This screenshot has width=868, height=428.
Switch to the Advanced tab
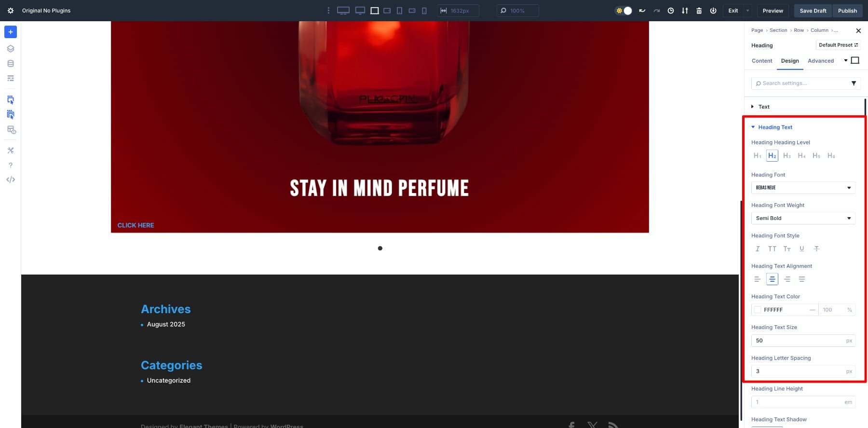tap(820, 61)
